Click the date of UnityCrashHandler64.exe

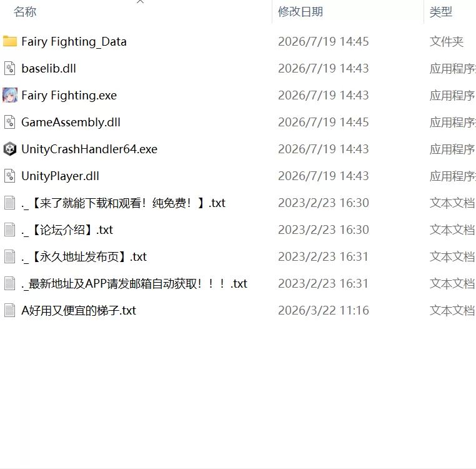tap(324, 149)
